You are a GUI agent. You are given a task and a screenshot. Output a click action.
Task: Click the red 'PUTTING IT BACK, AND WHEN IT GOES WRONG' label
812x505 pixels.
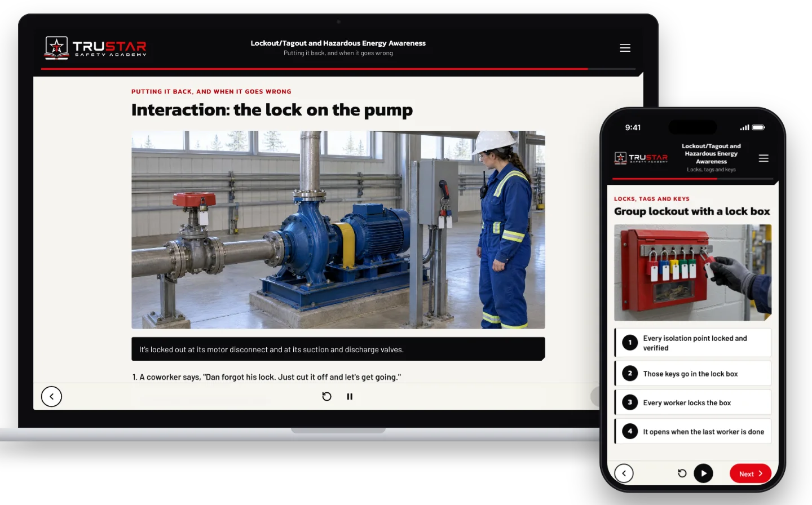[211, 91]
